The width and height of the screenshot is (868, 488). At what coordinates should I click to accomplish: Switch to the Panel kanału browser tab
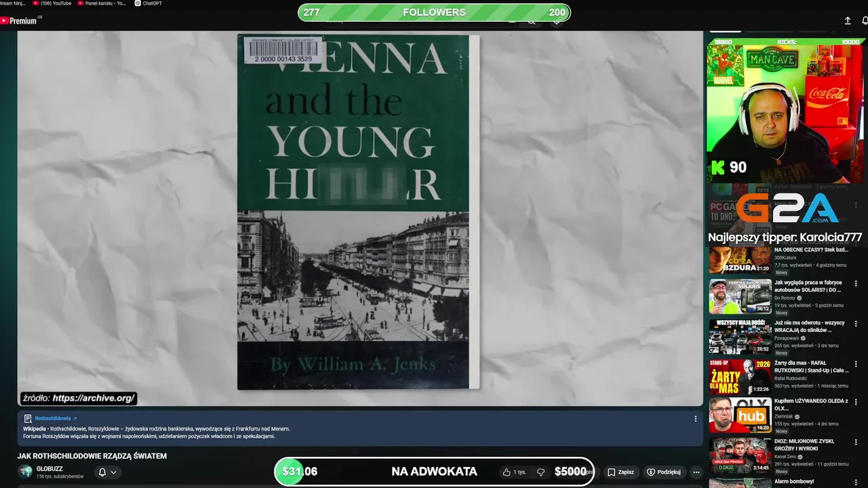(x=102, y=3)
